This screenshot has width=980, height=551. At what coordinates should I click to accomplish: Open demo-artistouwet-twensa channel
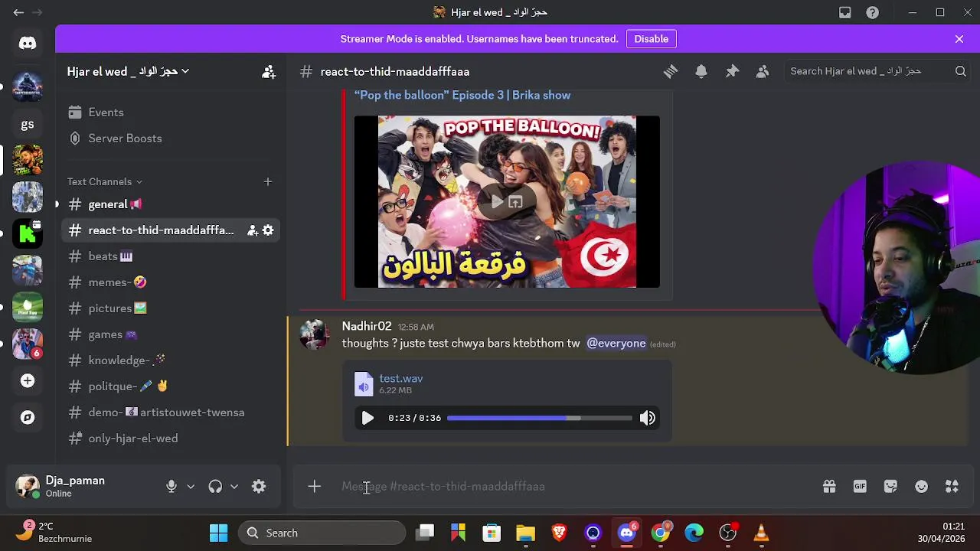[x=171, y=412]
